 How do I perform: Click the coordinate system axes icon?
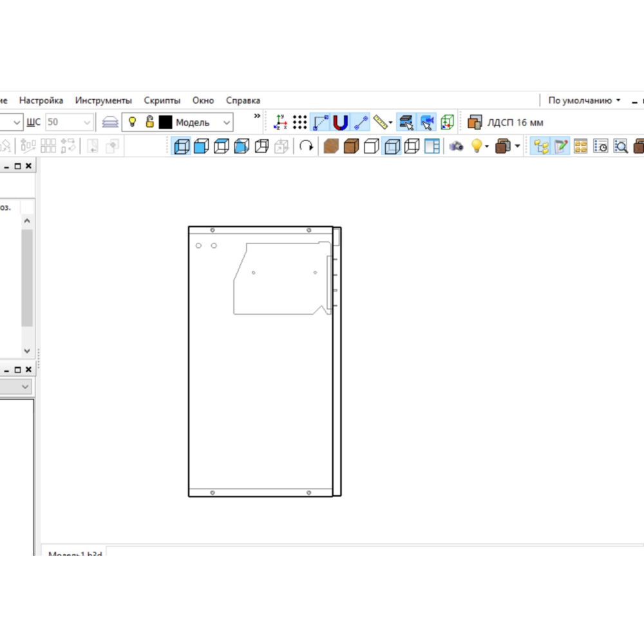[x=280, y=122]
